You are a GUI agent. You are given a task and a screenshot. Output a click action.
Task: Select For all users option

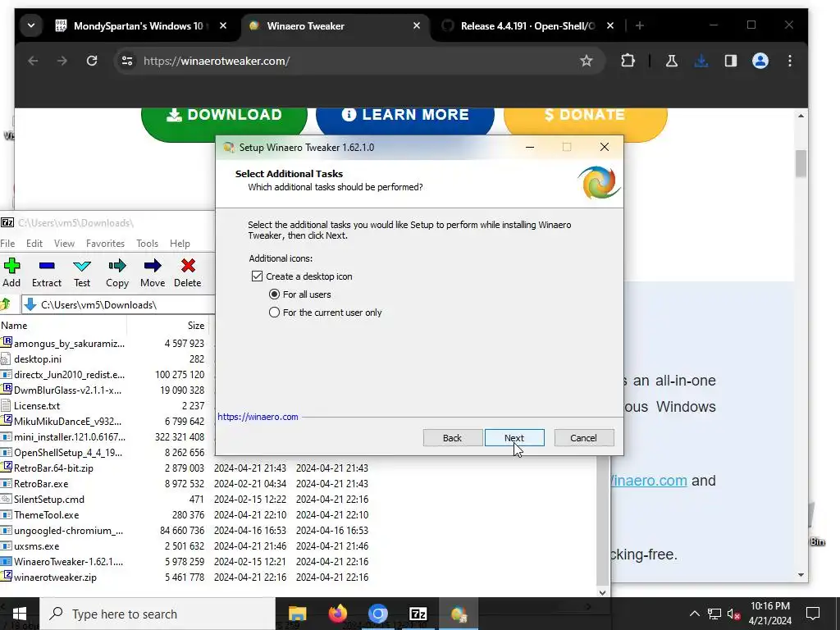(274, 294)
